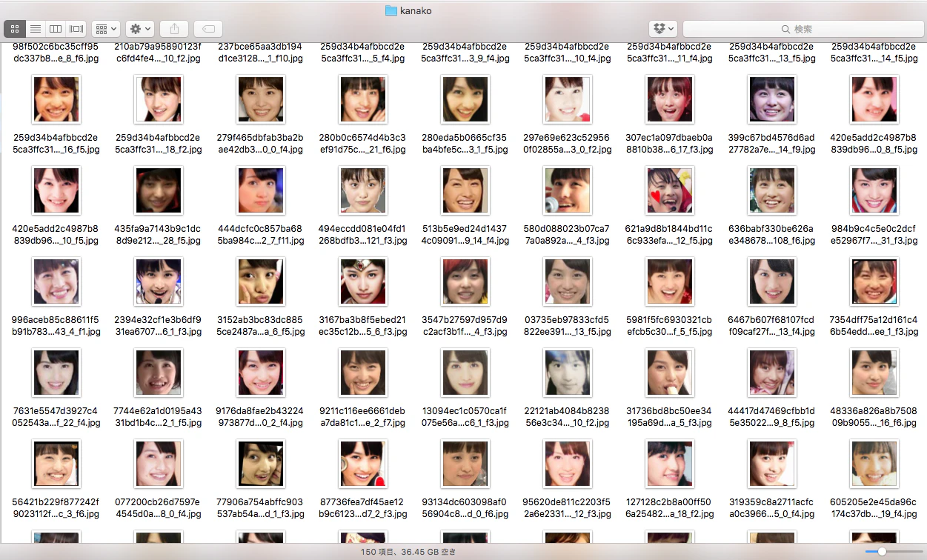The image size is (927, 560).
Task: Select thumbnail of 297e69e623c52956 file
Action: [568, 100]
